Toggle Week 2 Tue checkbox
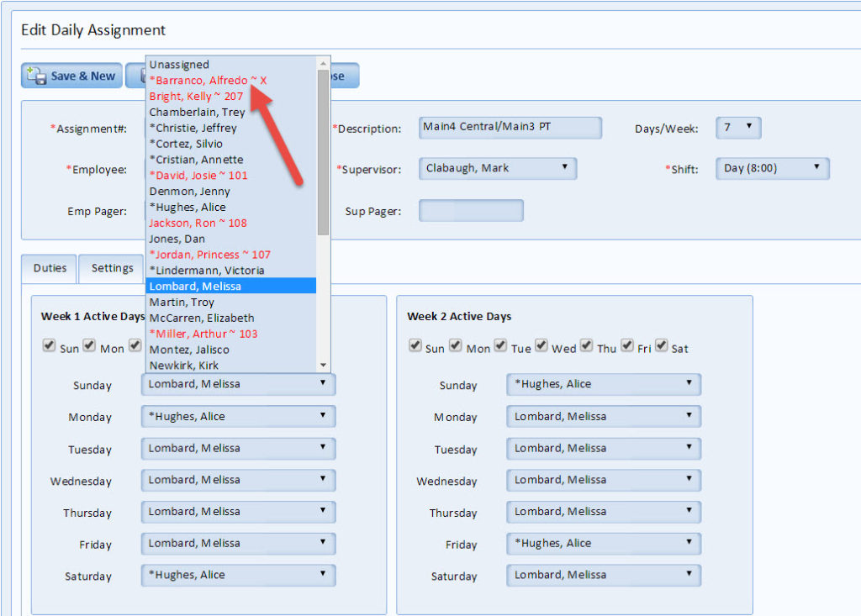This screenshot has height=616, width=861. 500,346
